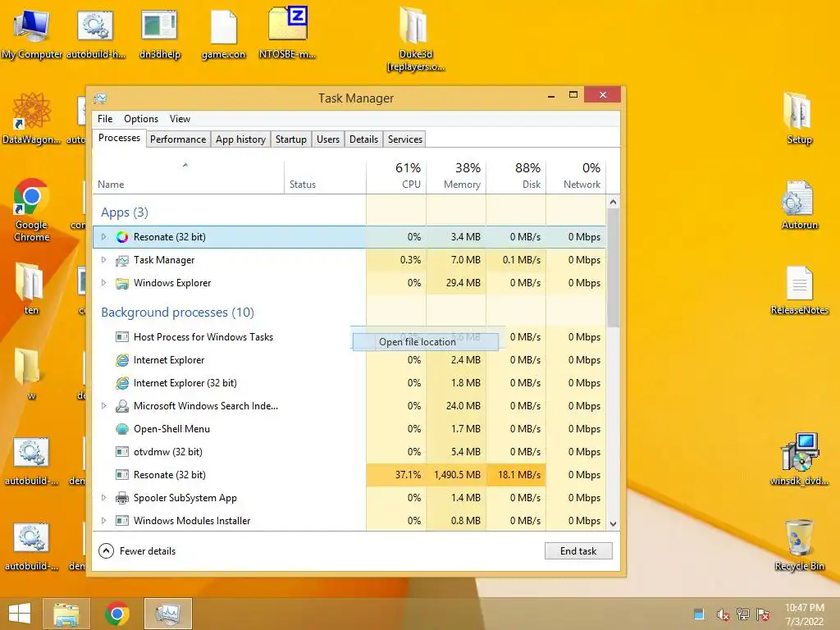Select the Resonate (32 bit) app icon
Screen dimensions: 840x630
(x=122, y=237)
